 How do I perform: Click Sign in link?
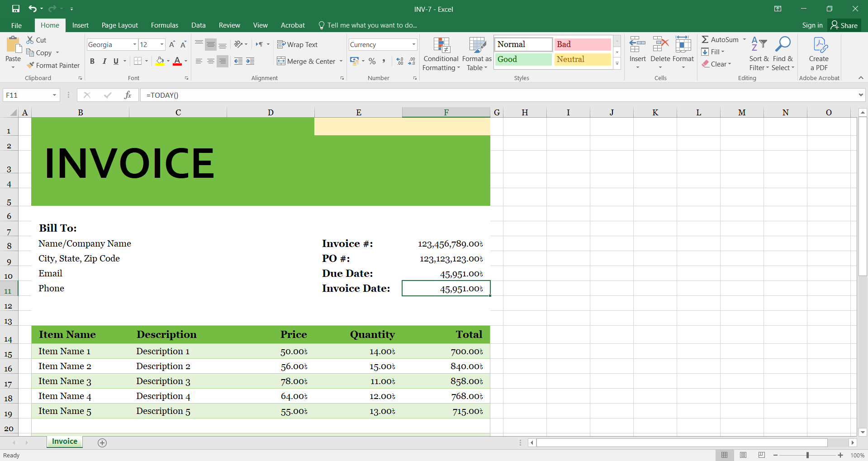[812, 25]
